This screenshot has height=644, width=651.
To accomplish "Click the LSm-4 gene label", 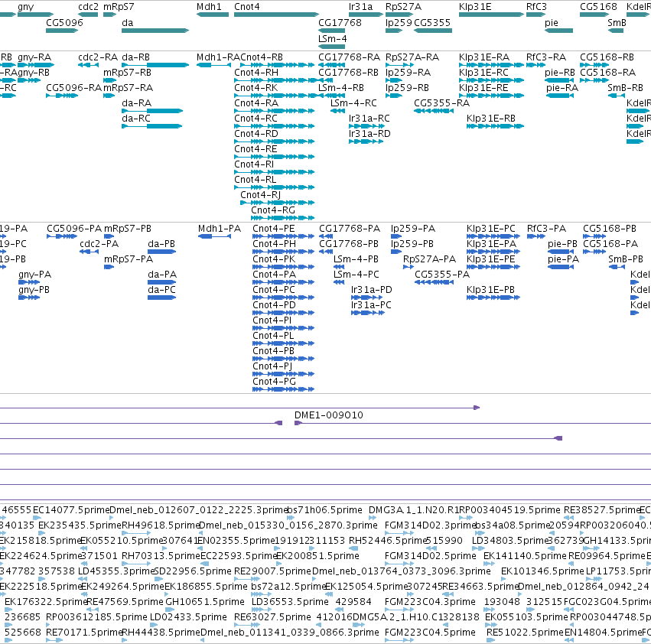I will (332, 38).
